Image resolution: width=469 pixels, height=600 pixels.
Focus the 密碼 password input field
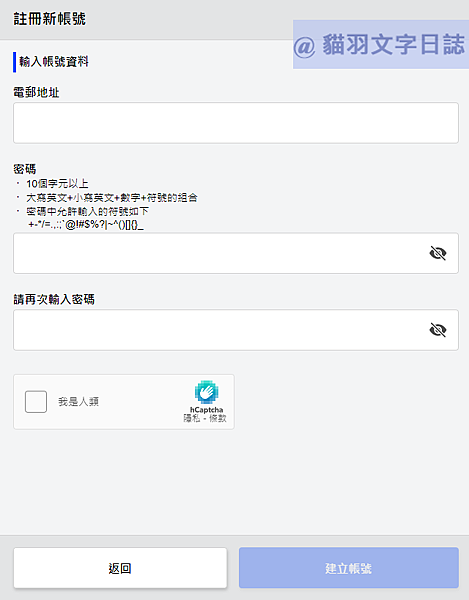[236, 253]
